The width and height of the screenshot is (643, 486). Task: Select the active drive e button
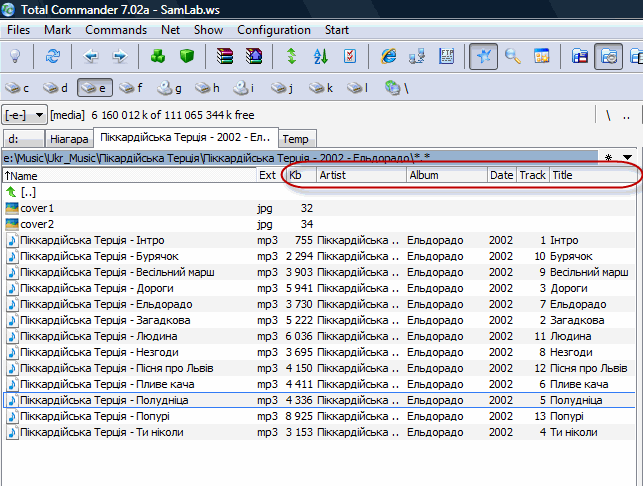pos(95,88)
